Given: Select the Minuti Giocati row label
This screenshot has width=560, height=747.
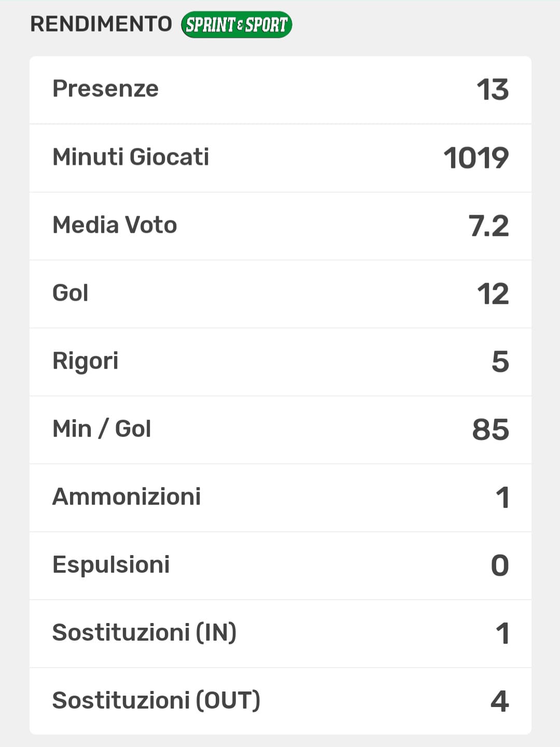Looking at the screenshot, I should (131, 157).
